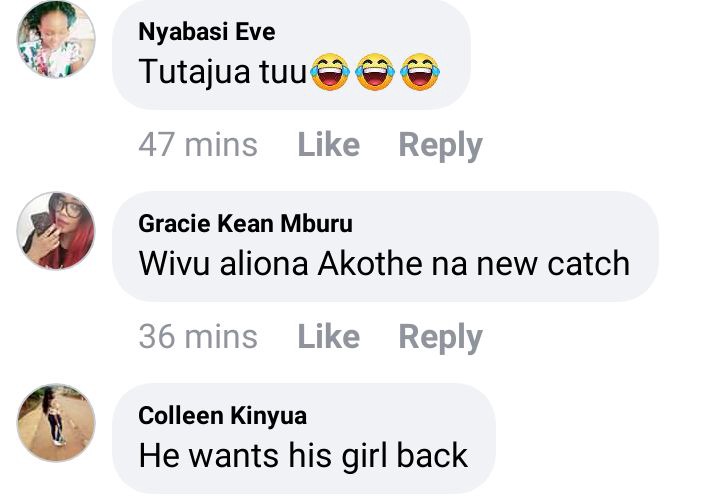Click the first laughing emoji after 'tuu'
This screenshot has height=504, width=720.
(x=330, y=72)
